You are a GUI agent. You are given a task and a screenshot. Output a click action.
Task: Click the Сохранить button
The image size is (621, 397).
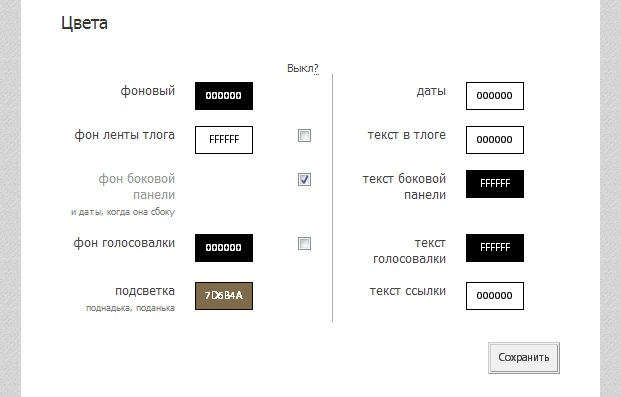(524, 358)
